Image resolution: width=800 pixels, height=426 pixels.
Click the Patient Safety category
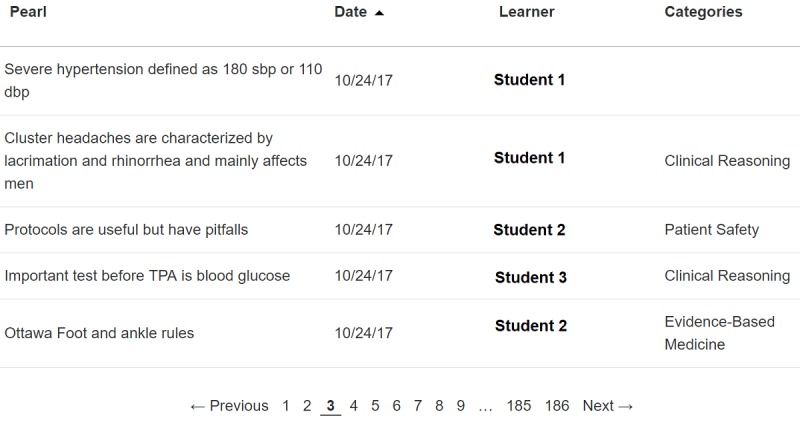pyautogui.click(x=711, y=230)
